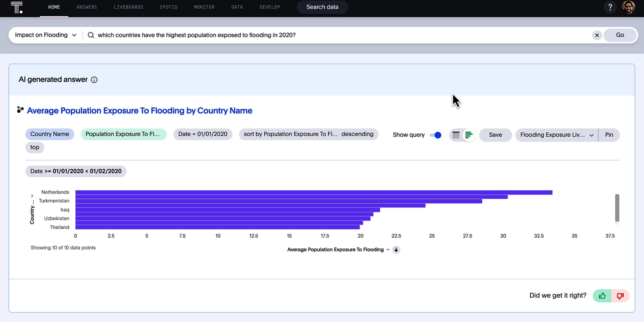The image size is (644, 322).
Task: Select the SPOTIQ menu tab
Action: 168,7
